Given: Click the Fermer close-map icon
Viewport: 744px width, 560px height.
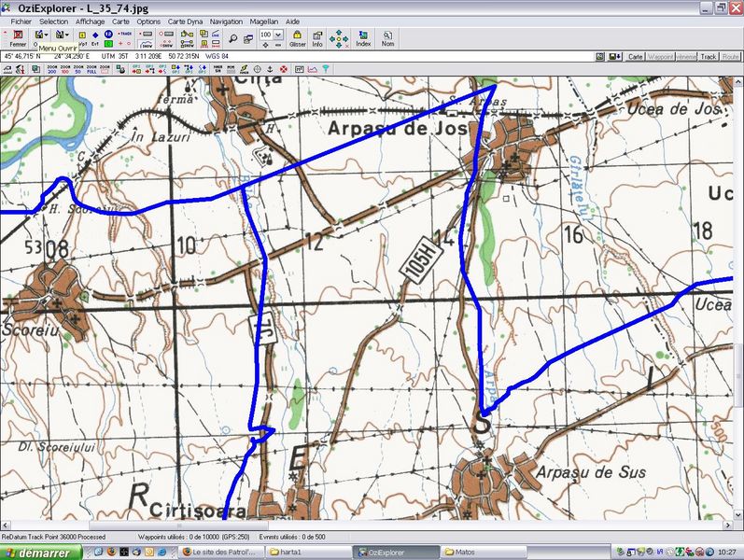Looking at the screenshot, I should click(x=17, y=37).
